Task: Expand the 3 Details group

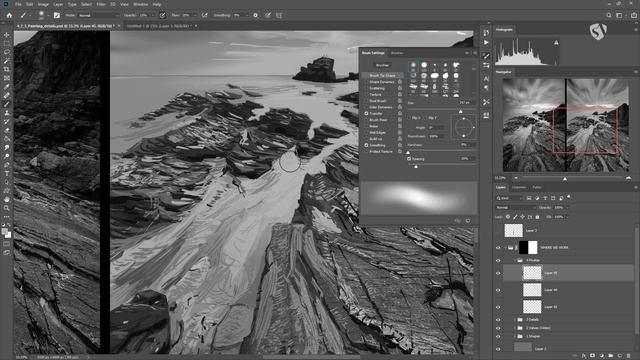Action: pyautogui.click(x=515, y=320)
